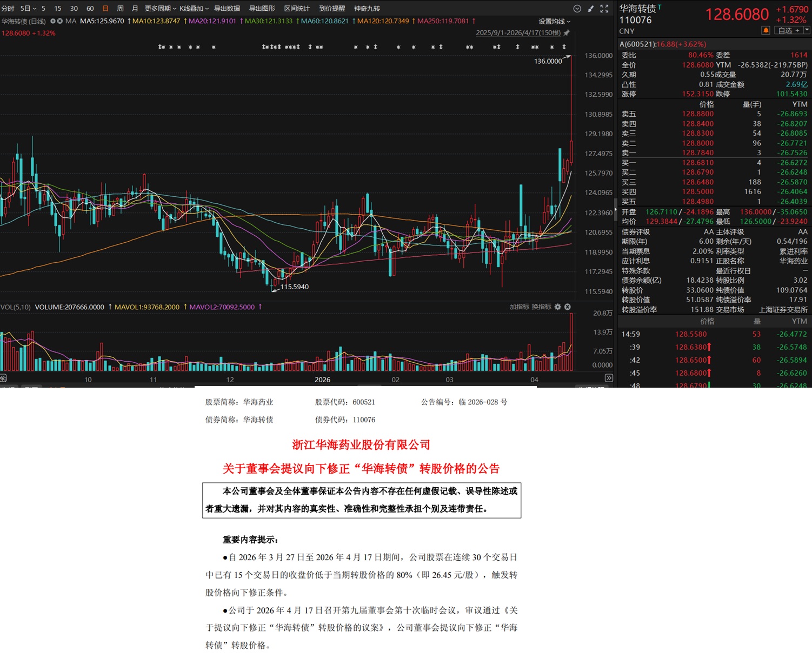Click the orange price alert bell icon
The image size is (812, 658).
pos(766,30)
